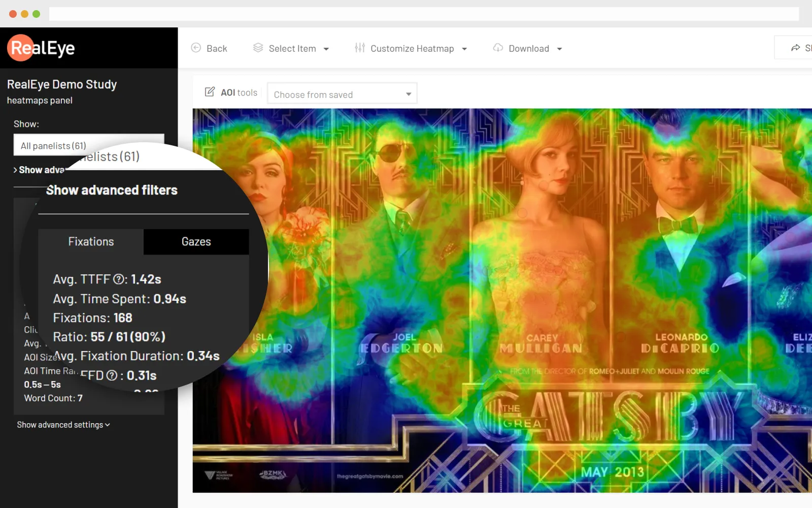Open the Download menu caret
Viewport: 812px width, 508px height.
pos(560,49)
